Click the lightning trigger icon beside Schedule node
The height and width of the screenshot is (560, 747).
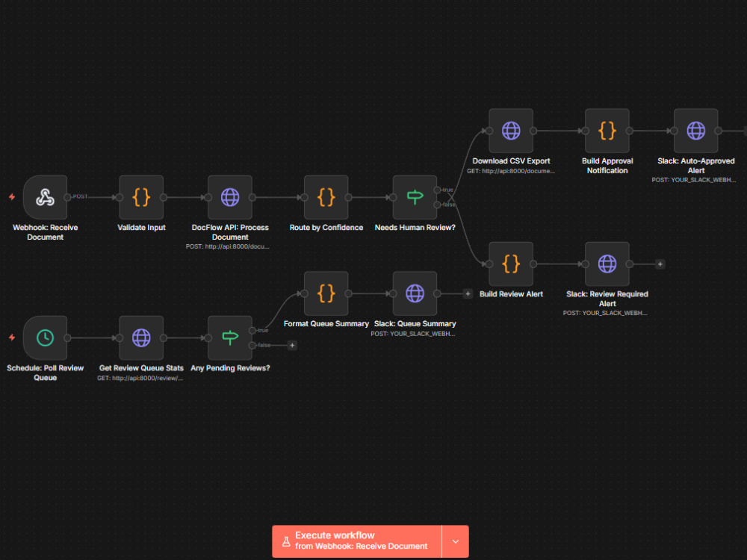[x=12, y=337]
